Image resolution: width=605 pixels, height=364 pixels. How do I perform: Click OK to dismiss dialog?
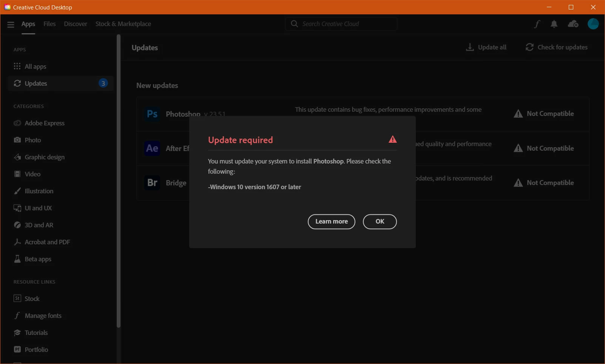[380, 222]
